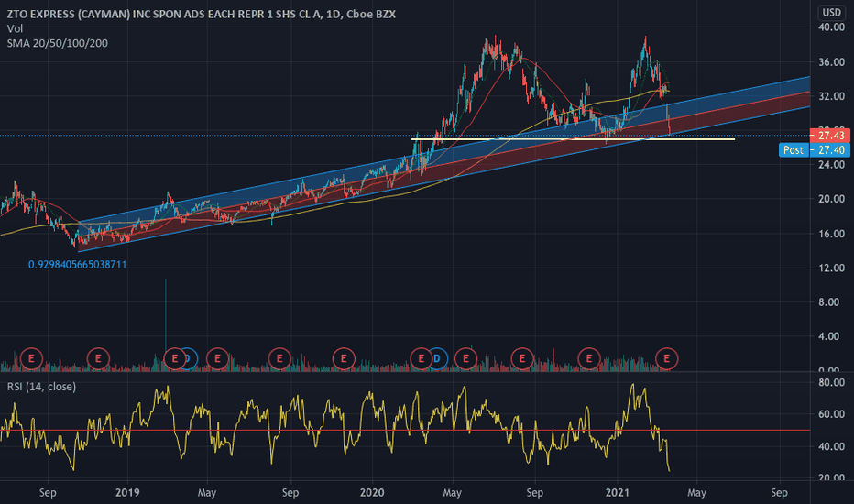Select the yellow horizontal support line
The image size is (854, 504).
pos(573,139)
